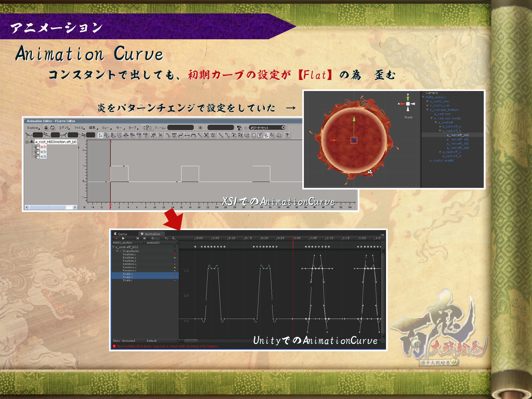The image size is (532, 399).
Task: Select Camera in the hierarchy
Action: (x=432, y=93)
